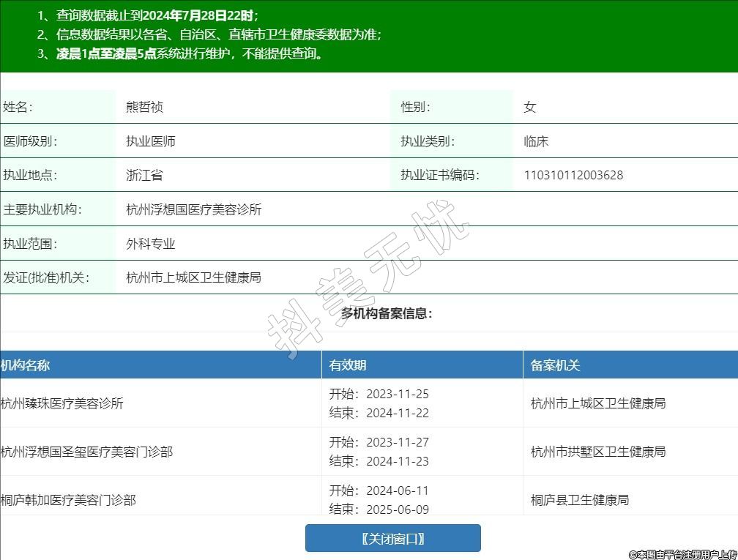This screenshot has height=560, width=738.
Task: Click the certificate number 110310112003628
Action: [573, 175]
